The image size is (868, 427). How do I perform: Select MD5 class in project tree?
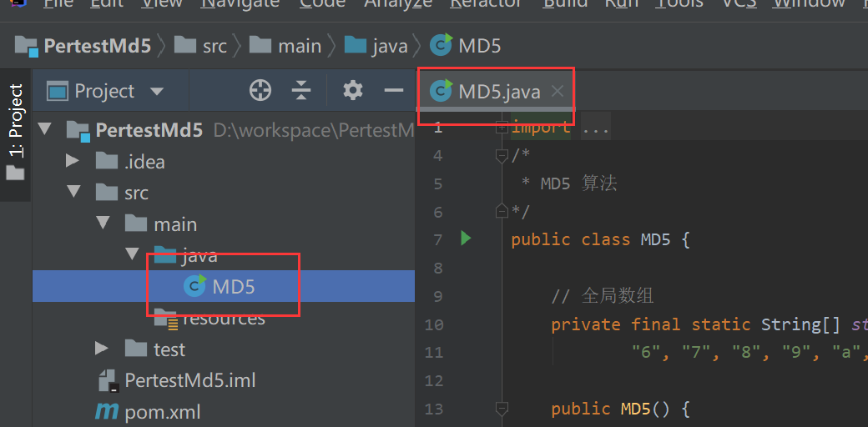pos(233,287)
